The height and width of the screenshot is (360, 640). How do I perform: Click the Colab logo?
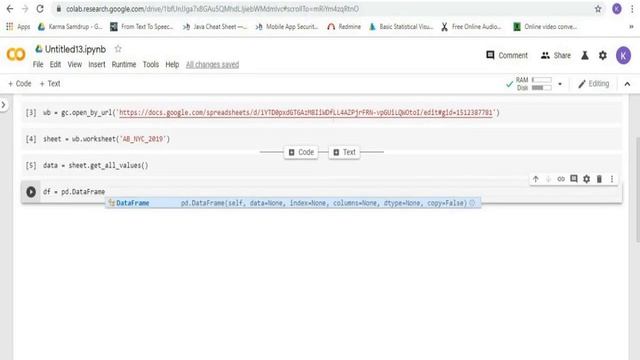click(x=16, y=54)
